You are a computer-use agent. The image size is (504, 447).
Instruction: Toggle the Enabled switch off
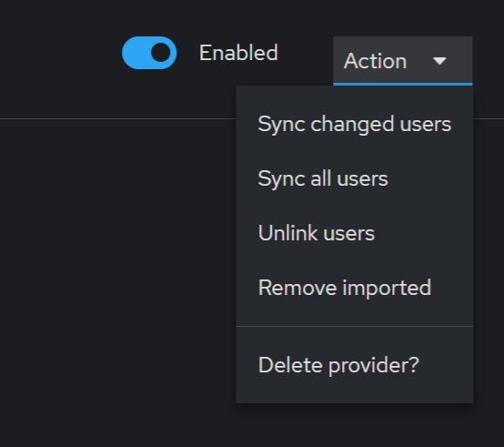tap(149, 53)
